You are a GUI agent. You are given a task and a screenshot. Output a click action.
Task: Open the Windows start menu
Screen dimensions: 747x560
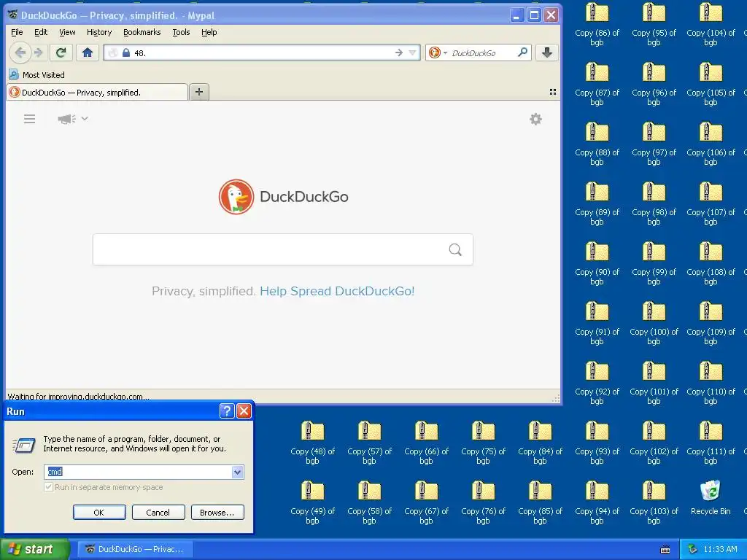[34, 549]
